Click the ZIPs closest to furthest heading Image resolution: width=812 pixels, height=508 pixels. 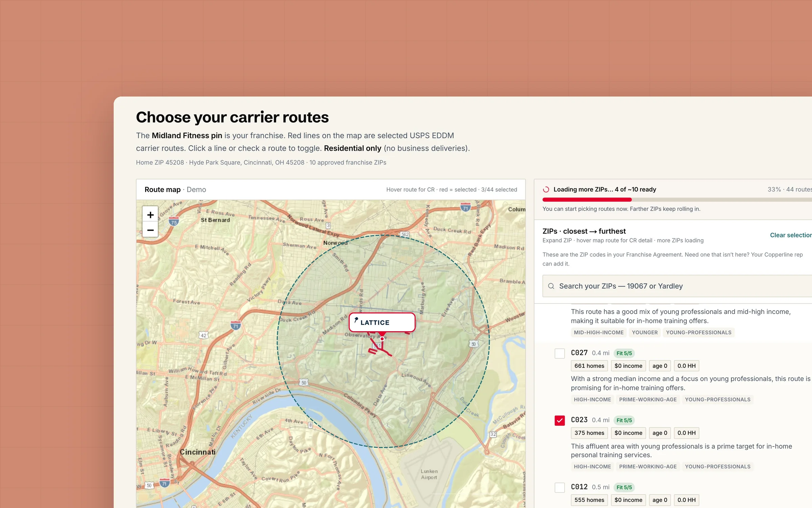point(584,231)
